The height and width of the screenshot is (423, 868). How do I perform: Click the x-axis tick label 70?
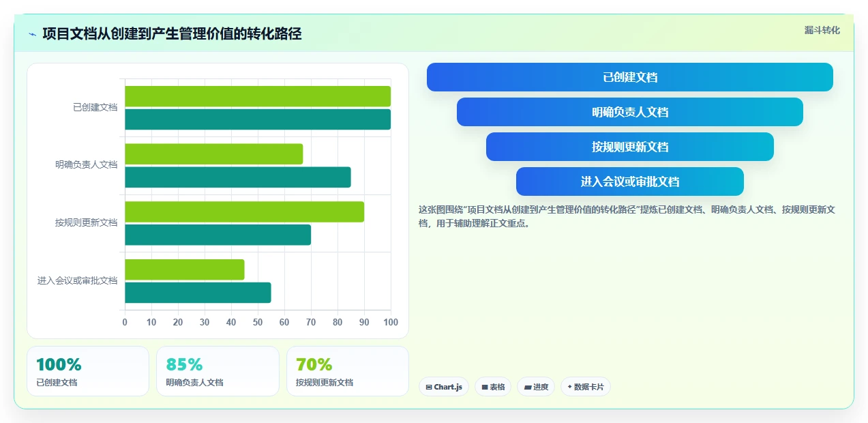[311, 322]
